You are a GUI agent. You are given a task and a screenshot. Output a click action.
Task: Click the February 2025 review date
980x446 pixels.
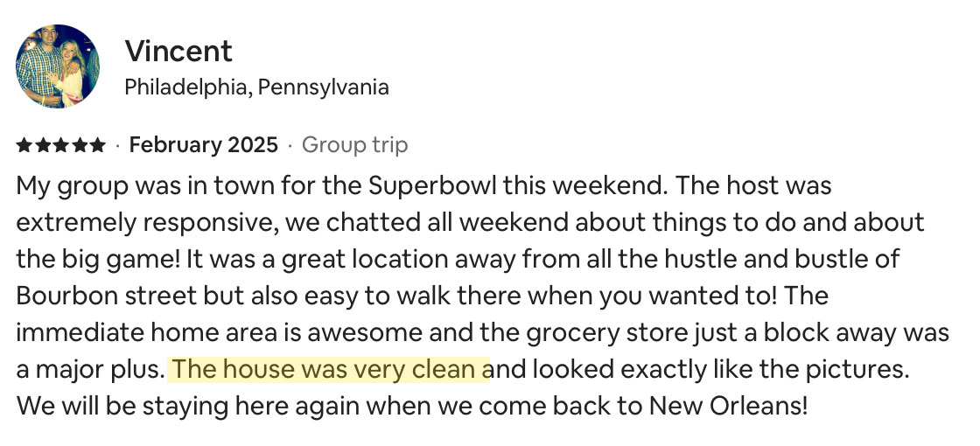click(x=203, y=145)
